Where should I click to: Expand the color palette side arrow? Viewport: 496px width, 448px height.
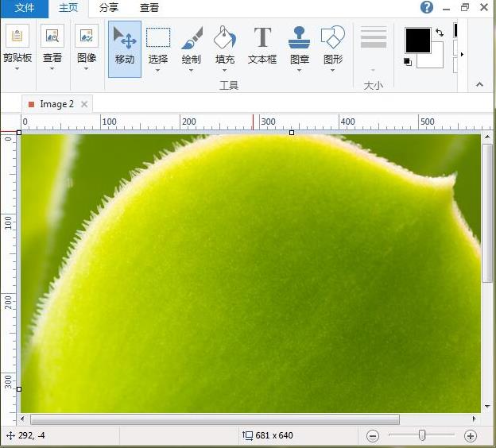tap(462, 54)
